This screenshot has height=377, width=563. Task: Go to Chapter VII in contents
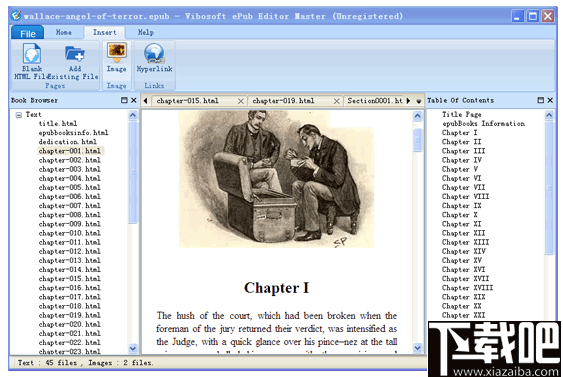[463, 187]
